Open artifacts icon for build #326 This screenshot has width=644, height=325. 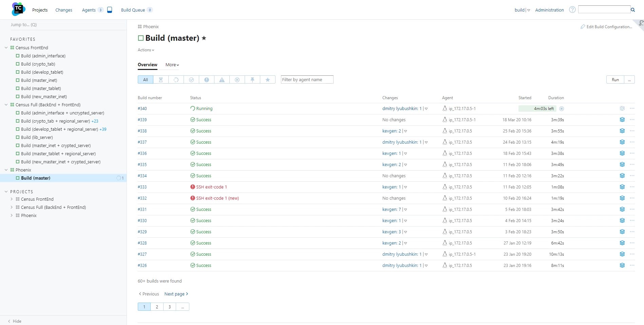(x=622, y=265)
